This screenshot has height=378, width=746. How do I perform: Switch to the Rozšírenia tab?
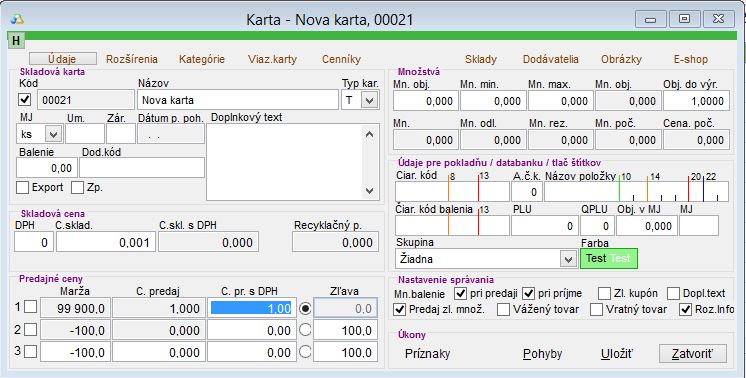click(x=132, y=59)
